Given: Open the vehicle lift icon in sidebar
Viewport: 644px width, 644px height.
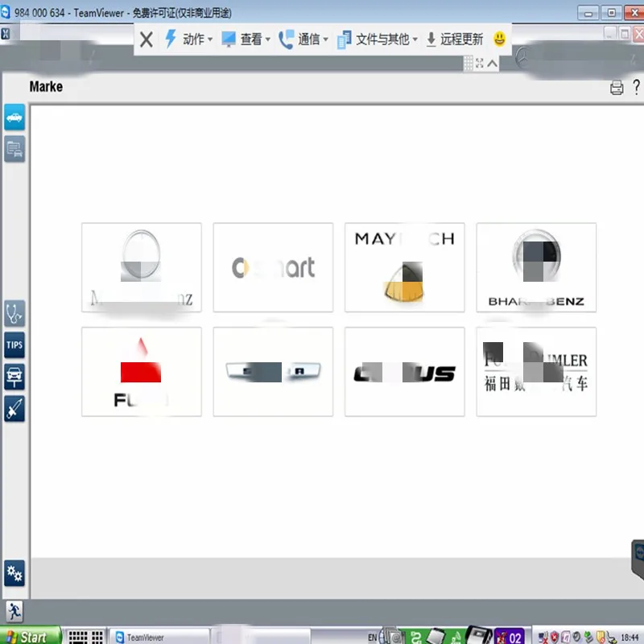Looking at the screenshot, I should [x=14, y=377].
